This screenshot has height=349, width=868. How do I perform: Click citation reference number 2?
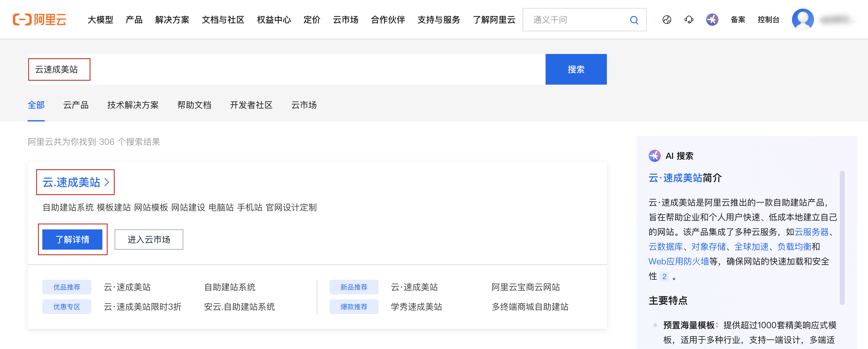coord(664,277)
